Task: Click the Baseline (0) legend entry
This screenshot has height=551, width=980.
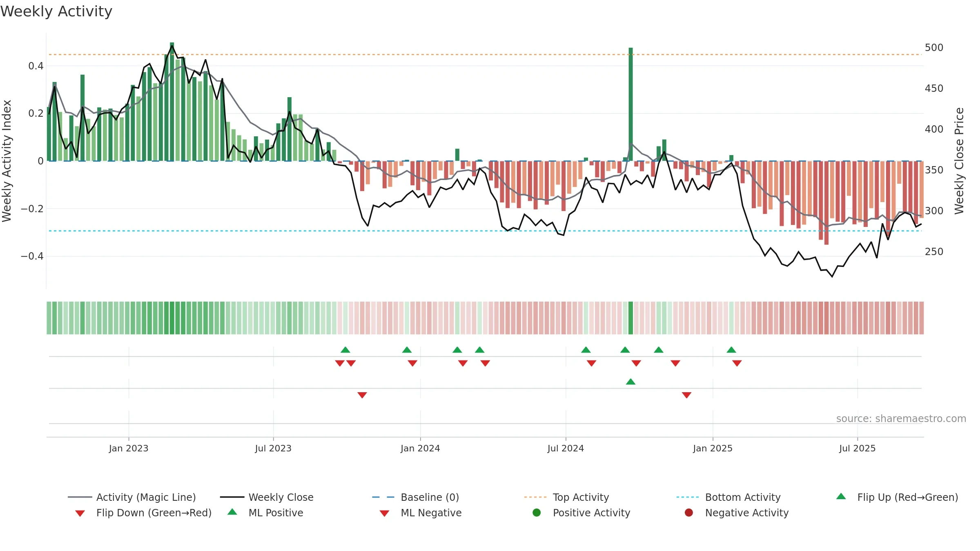Action: [x=416, y=497]
